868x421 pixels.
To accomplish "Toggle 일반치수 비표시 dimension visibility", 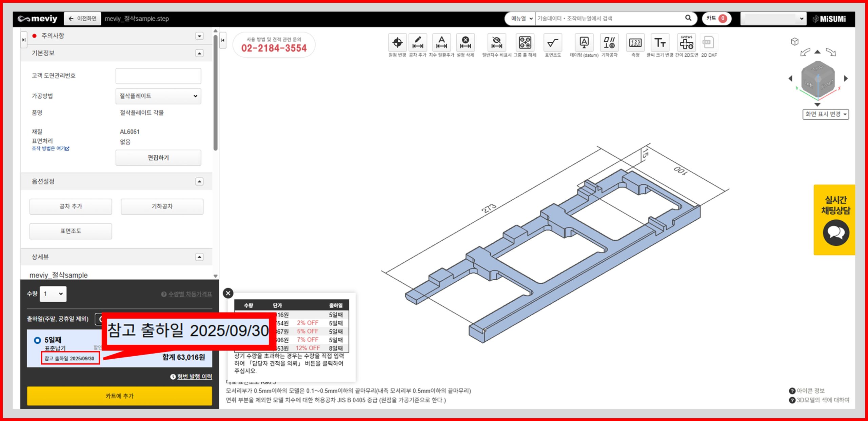I will (x=496, y=43).
